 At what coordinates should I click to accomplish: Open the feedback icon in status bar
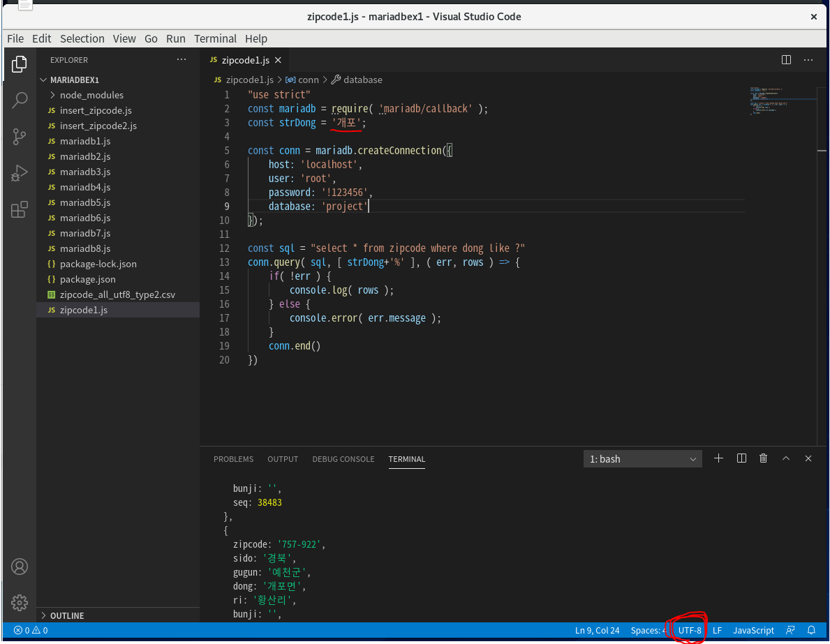(790, 630)
